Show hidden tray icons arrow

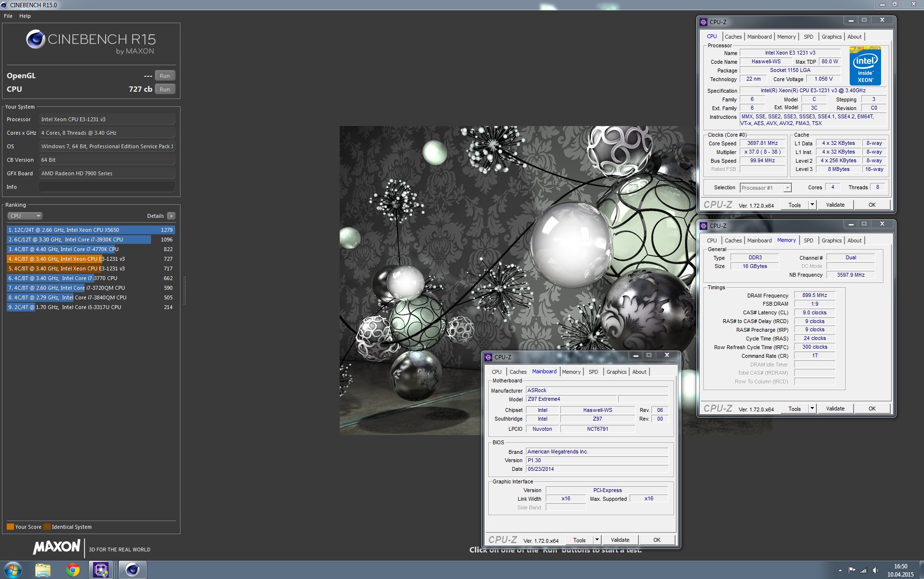tap(840, 570)
